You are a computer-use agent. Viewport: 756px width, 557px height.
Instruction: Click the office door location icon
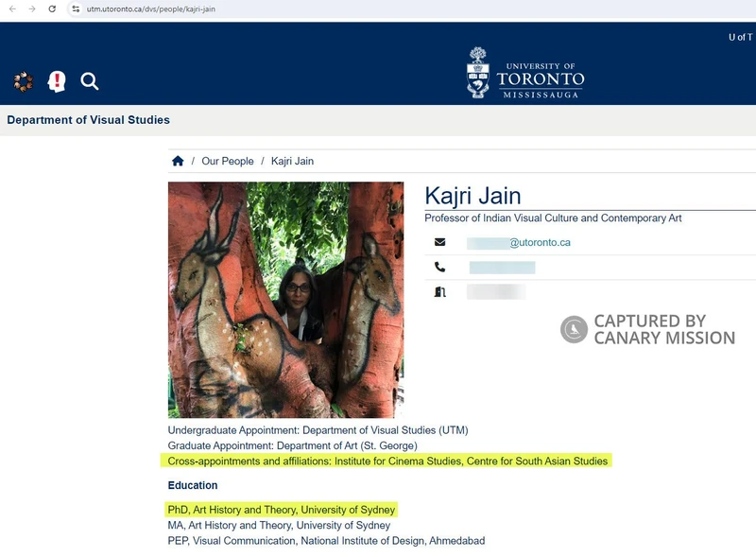[x=439, y=292]
